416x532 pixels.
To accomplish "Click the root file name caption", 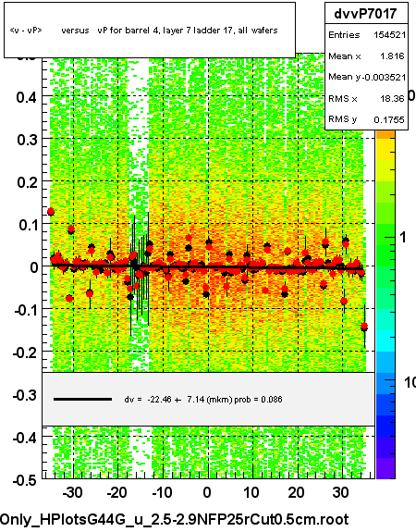I will tap(174, 519).
